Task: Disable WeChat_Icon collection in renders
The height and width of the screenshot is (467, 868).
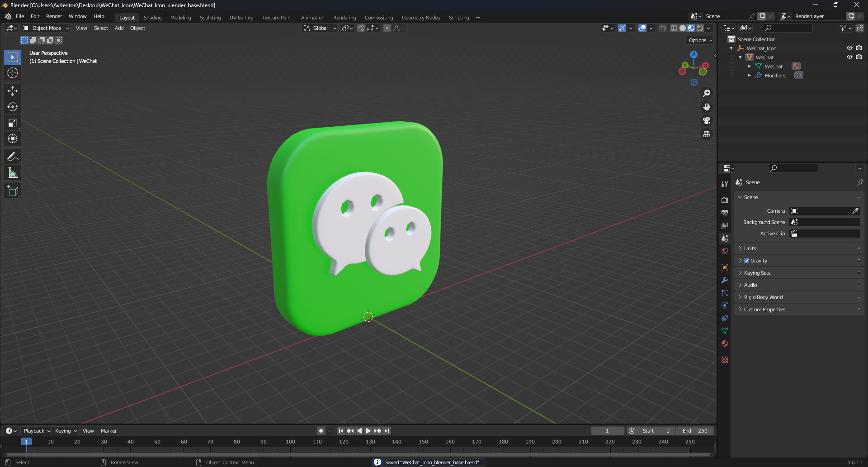Action: pos(859,48)
